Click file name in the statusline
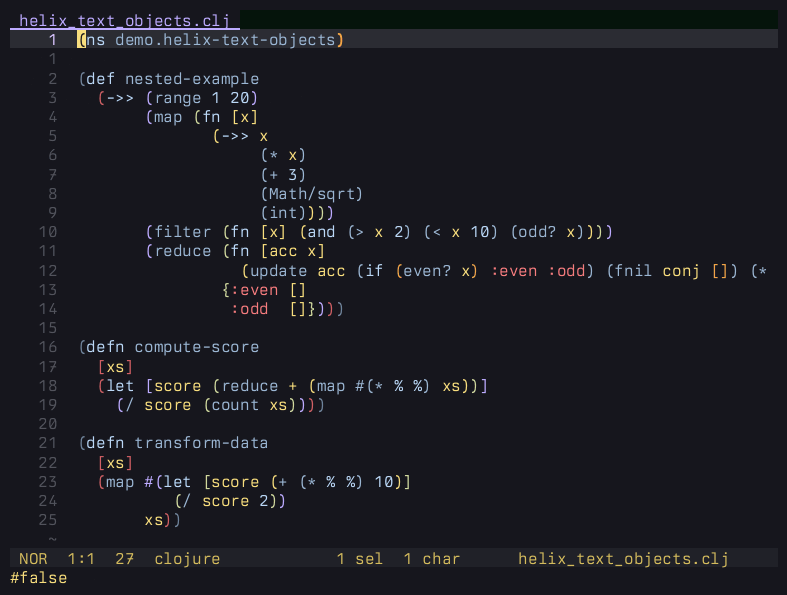The width and height of the screenshot is (787, 595). (x=623, y=559)
